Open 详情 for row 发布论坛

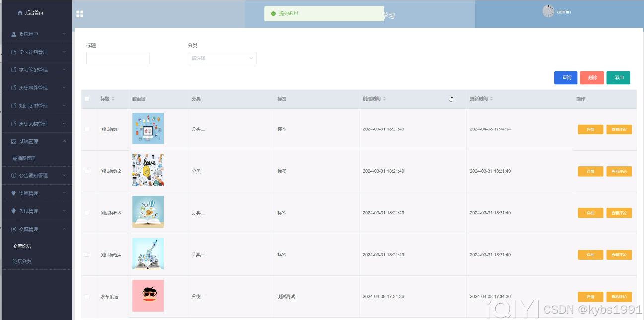click(590, 297)
